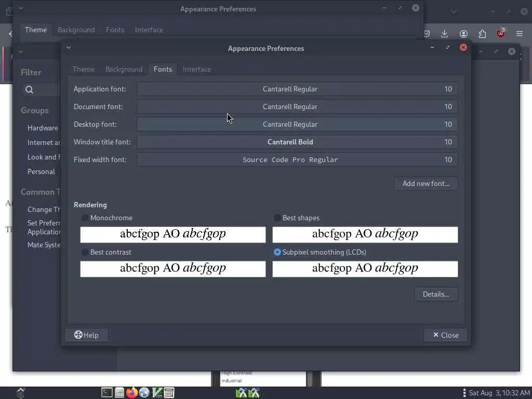Click the globe web browser panel icon
This screenshot has height=399, width=532.
tap(144, 393)
